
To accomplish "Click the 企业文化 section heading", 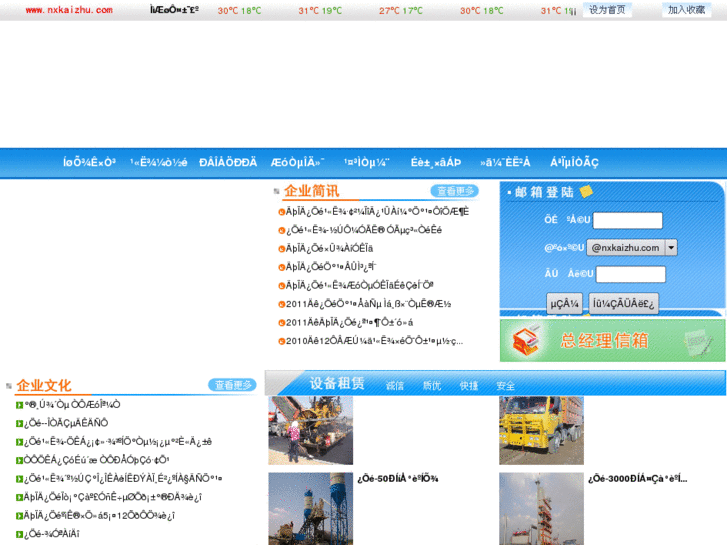I will click(44, 385).
